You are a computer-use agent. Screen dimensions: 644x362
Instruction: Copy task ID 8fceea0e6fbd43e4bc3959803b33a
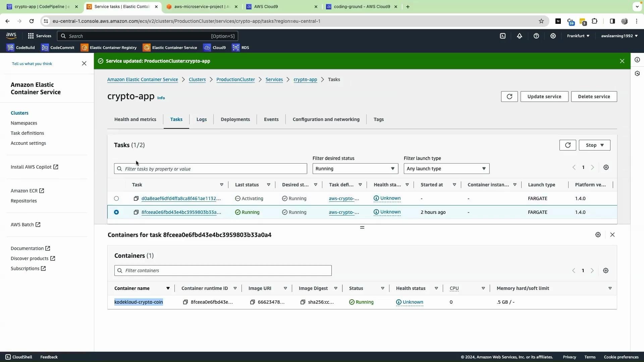pyautogui.click(x=136, y=212)
